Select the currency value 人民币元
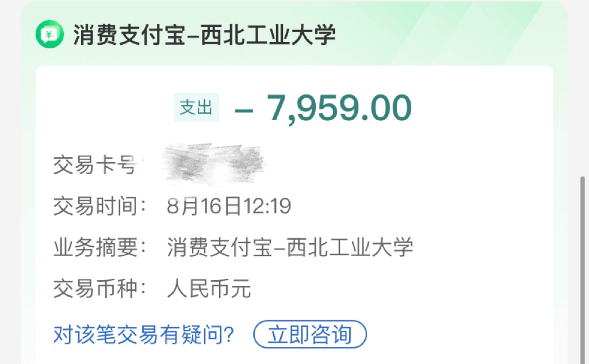This screenshot has width=589, height=364. [209, 289]
